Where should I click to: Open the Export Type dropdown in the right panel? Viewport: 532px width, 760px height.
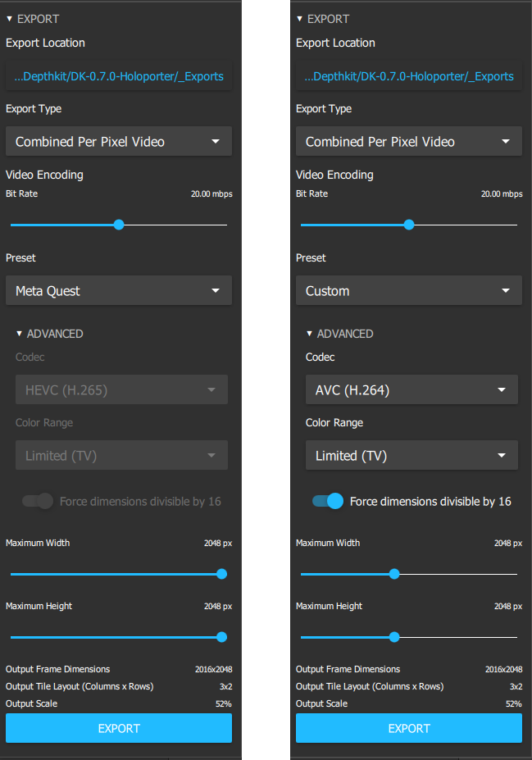point(408,141)
